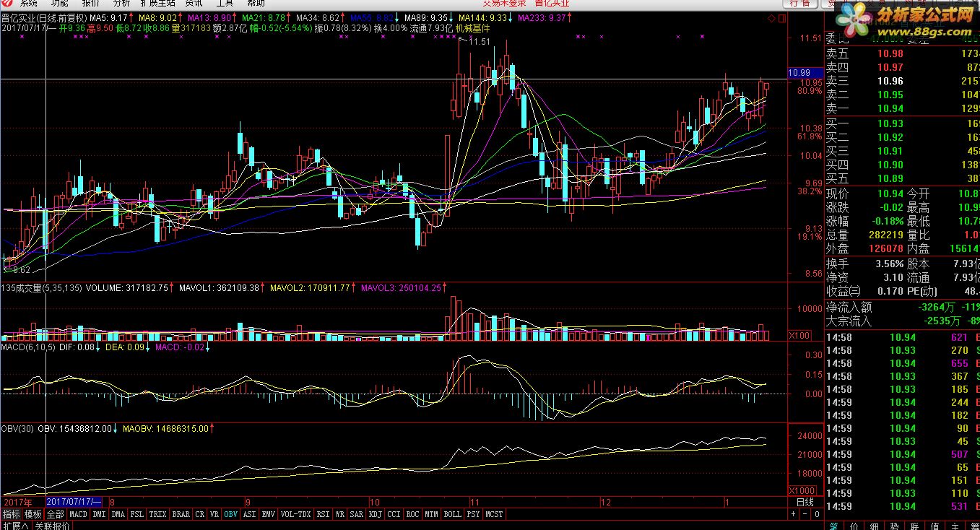Open the 工具 menu
Screen dimensions: 980x530
225,3
